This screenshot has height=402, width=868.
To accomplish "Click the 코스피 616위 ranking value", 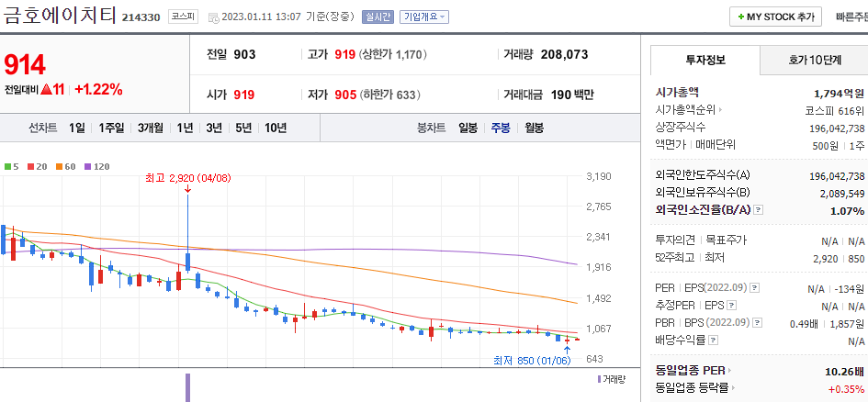I will click(834, 110).
